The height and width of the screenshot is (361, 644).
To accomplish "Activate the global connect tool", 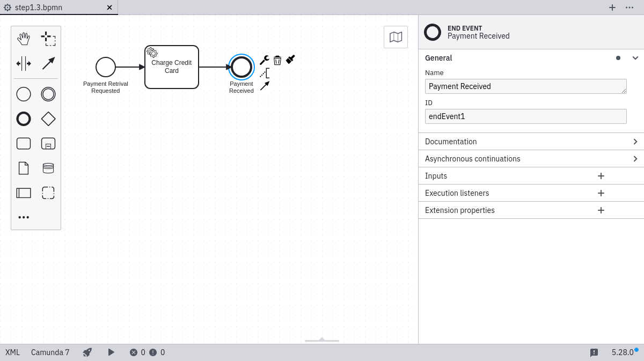I will [x=48, y=63].
